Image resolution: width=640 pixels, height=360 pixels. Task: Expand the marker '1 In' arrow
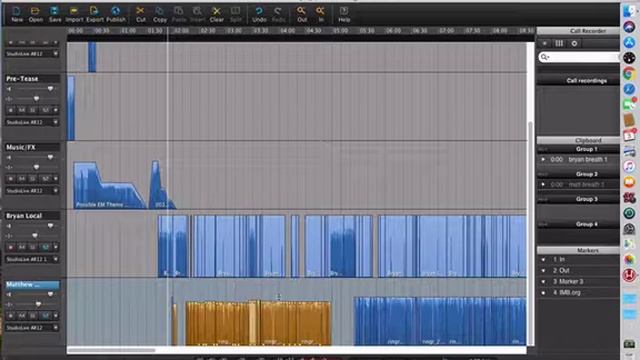[x=543, y=260]
